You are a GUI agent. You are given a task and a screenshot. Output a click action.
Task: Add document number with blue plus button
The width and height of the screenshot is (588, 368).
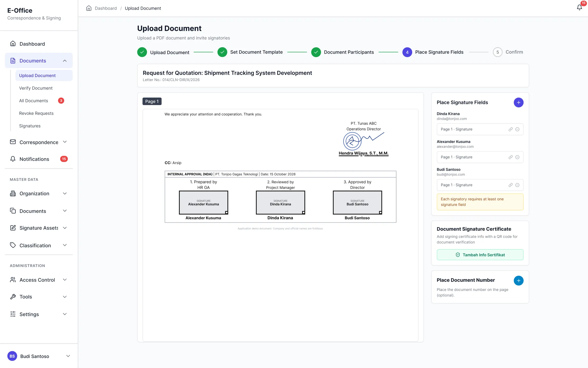pos(518,281)
